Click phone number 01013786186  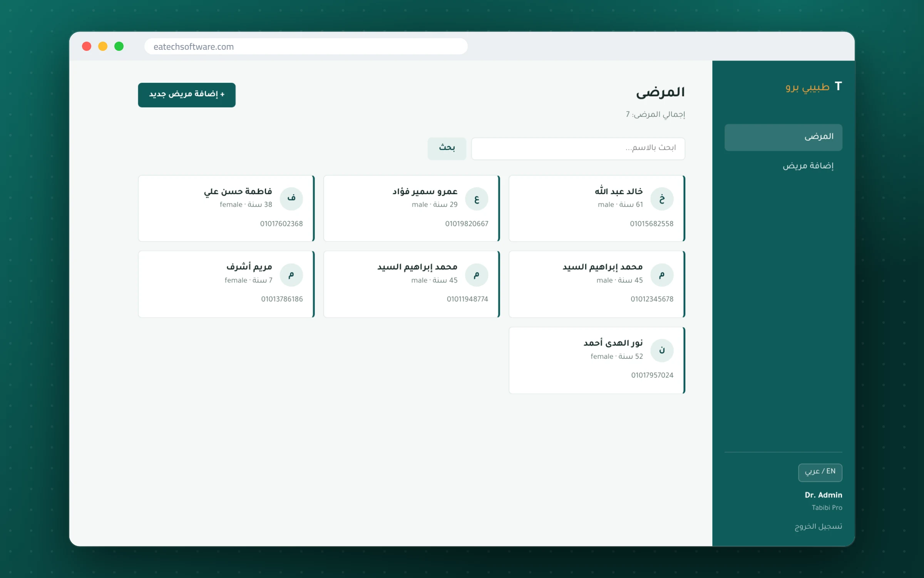point(282,299)
